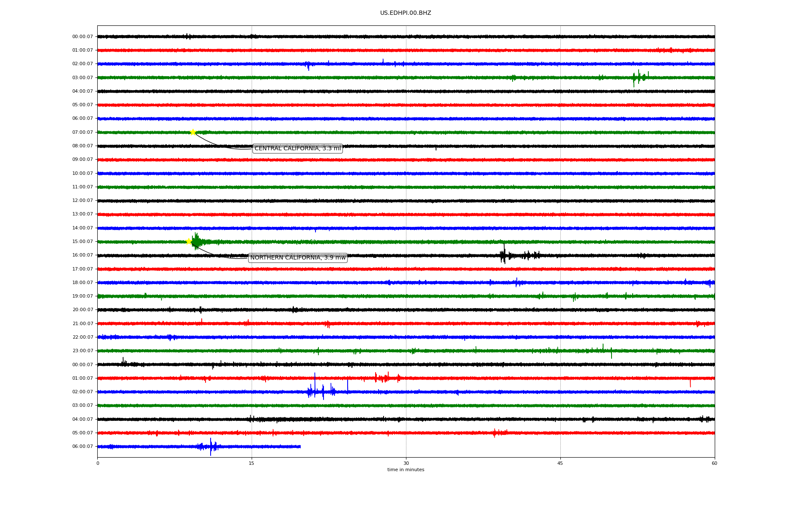The image size is (812, 508).
Task: Click the 'time in minutes' axis label
Action: point(406,470)
